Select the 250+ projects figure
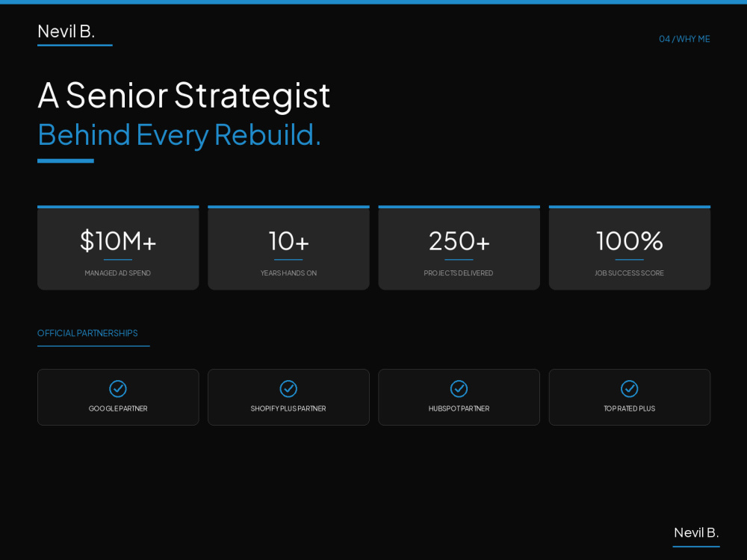 [x=459, y=240]
